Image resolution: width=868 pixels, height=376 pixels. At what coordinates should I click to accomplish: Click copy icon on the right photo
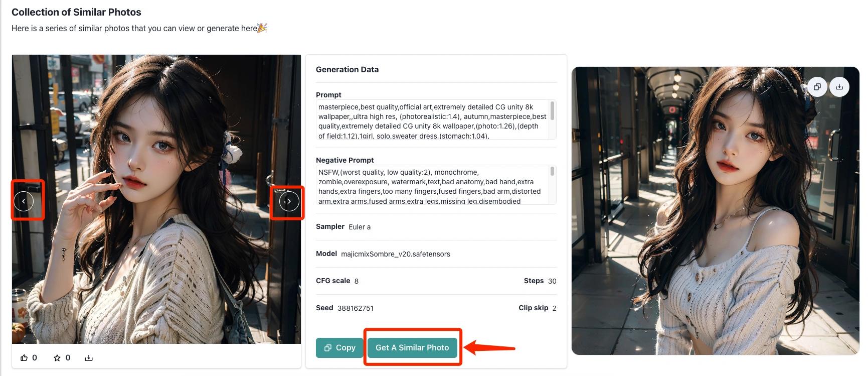point(817,87)
